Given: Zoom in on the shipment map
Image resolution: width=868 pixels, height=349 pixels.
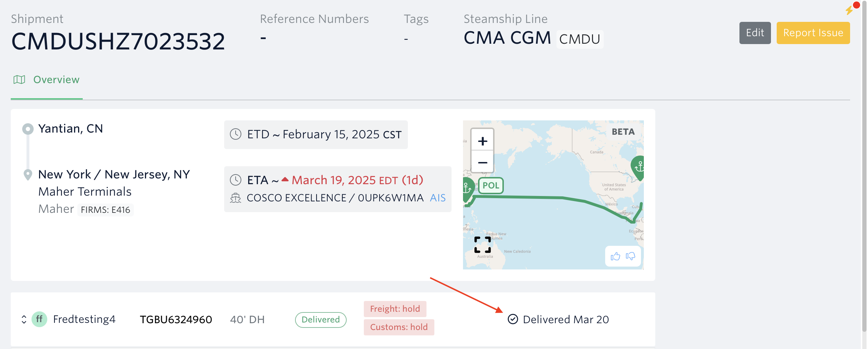Looking at the screenshot, I should click(x=482, y=141).
